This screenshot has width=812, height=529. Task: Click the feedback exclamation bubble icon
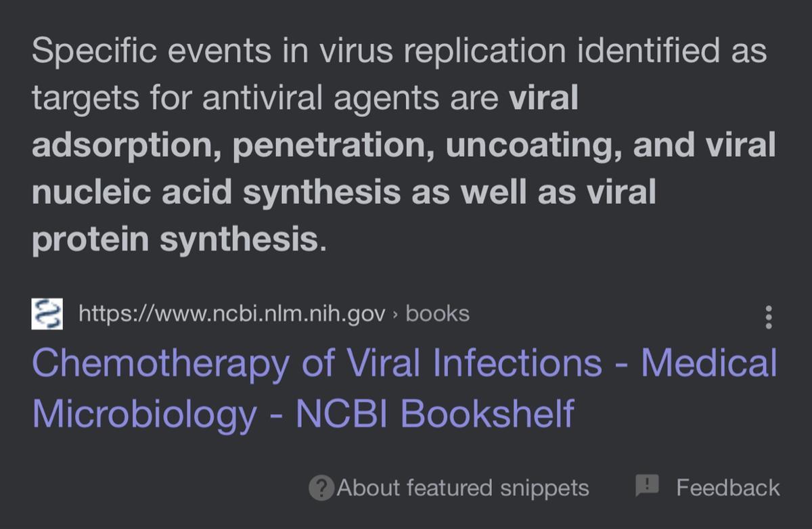pyautogui.click(x=647, y=484)
